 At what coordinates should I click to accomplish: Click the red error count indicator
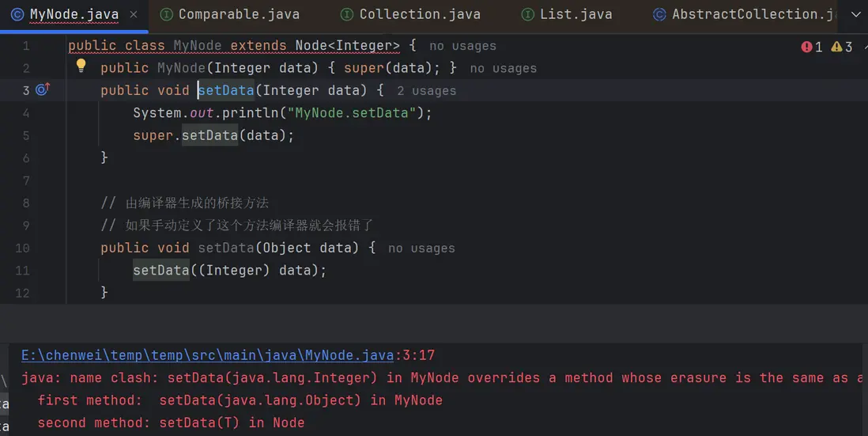pos(812,47)
